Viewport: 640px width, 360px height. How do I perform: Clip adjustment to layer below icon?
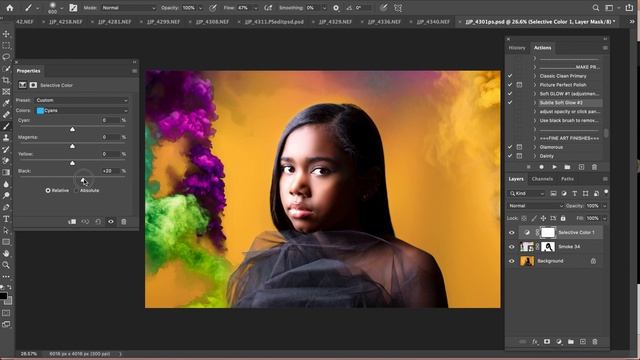(x=72, y=222)
